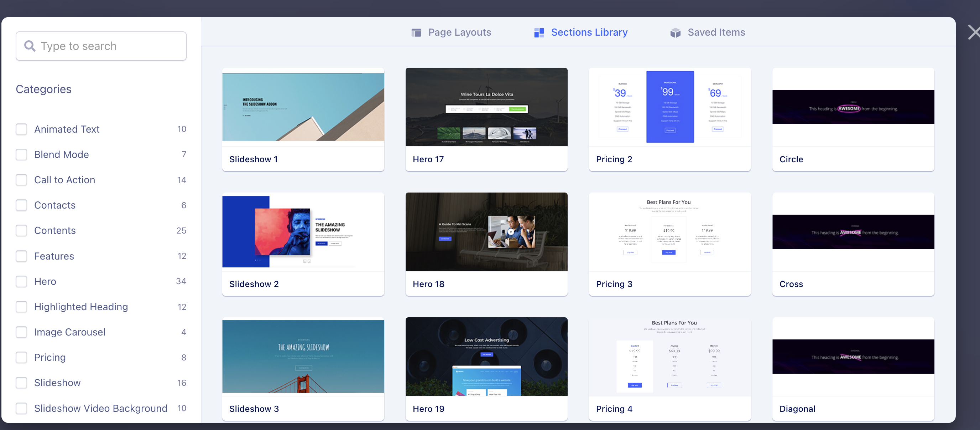
Task: Close the library dialog with X
Action: click(x=973, y=32)
